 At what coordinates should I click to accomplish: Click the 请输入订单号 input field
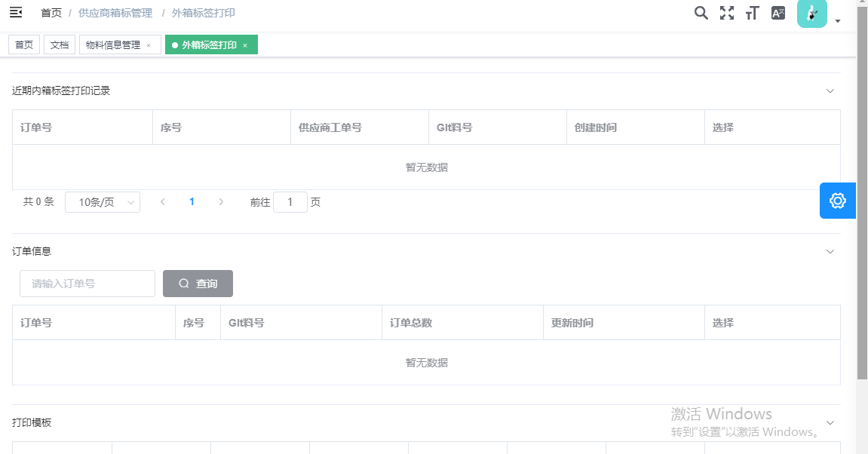click(87, 284)
